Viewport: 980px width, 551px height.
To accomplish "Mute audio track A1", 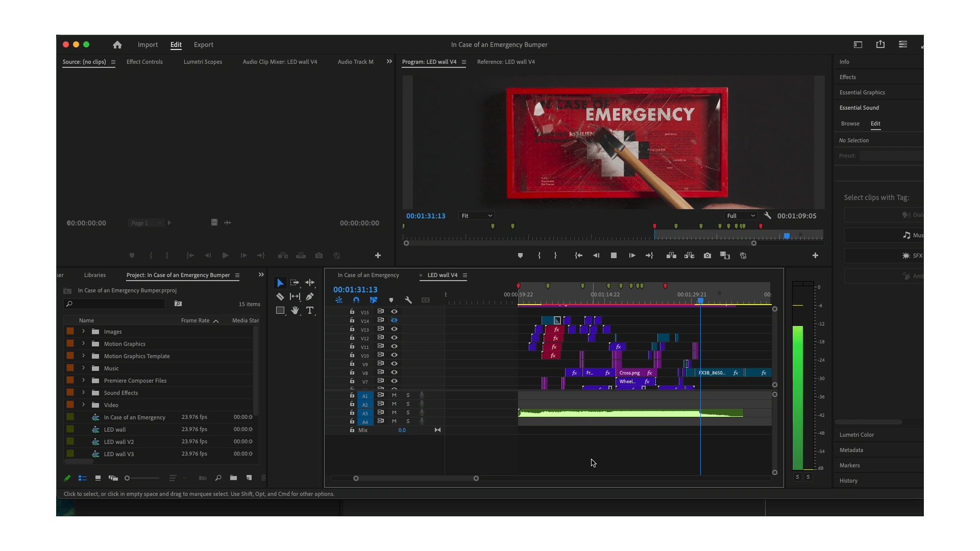I will tap(394, 395).
